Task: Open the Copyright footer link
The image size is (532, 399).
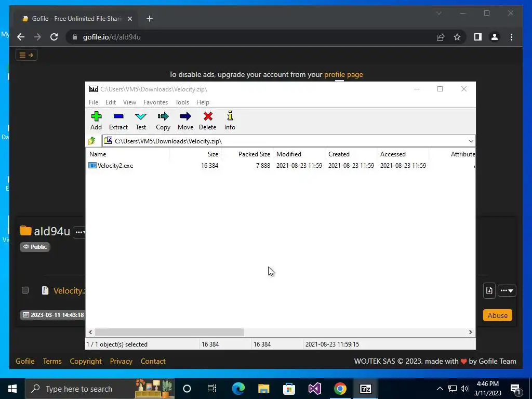Action: point(86,362)
